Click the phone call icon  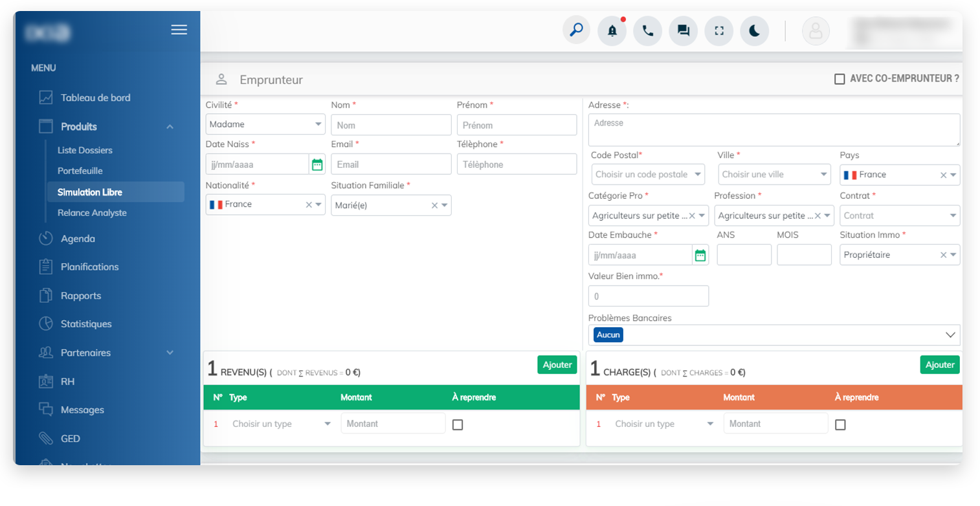[x=647, y=30]
